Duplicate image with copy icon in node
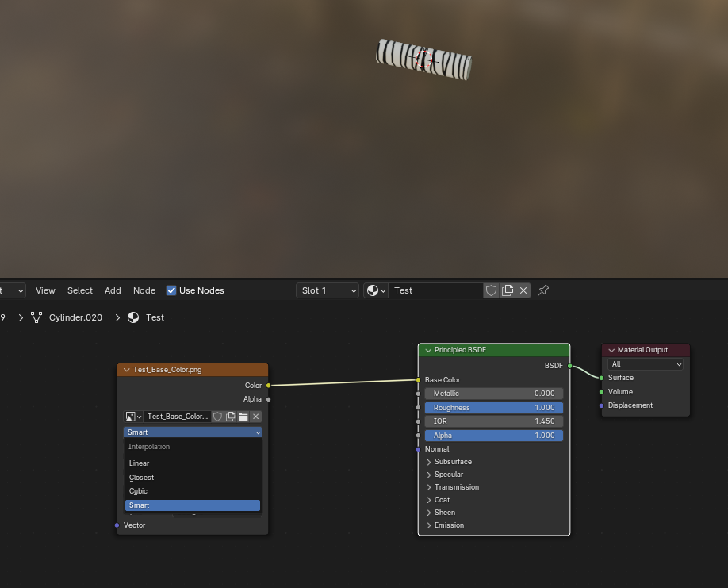 (x=230, y=417)
